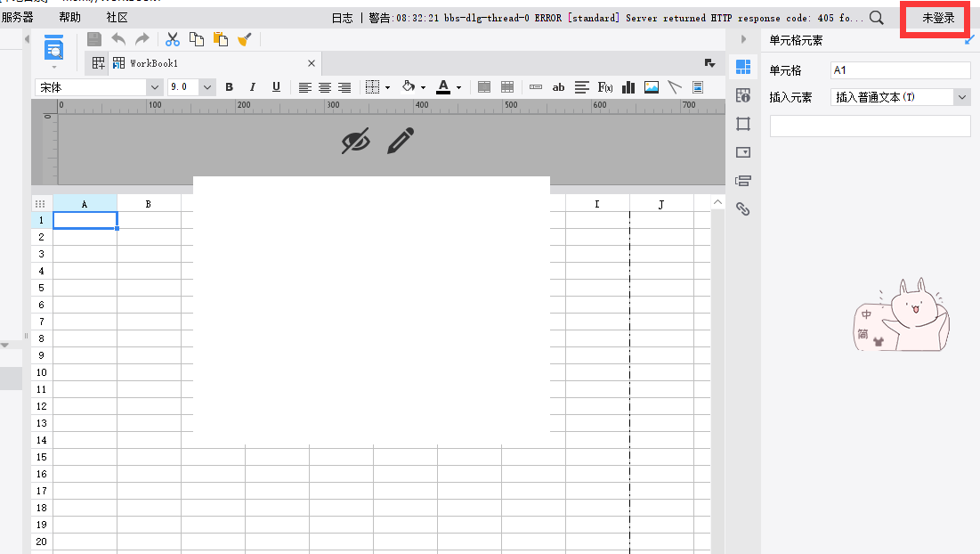The image size is (980, 554).
Task: Open cell element panel blue grid icon
Action: point(743,66)
